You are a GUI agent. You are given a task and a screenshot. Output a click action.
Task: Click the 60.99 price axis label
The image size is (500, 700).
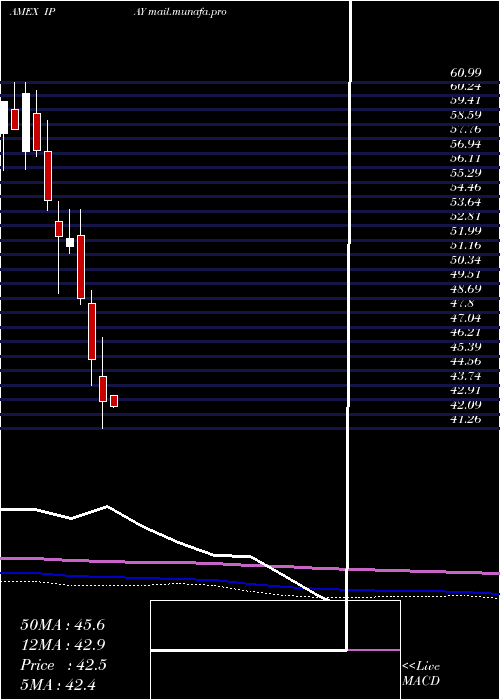tap(464, 73)
